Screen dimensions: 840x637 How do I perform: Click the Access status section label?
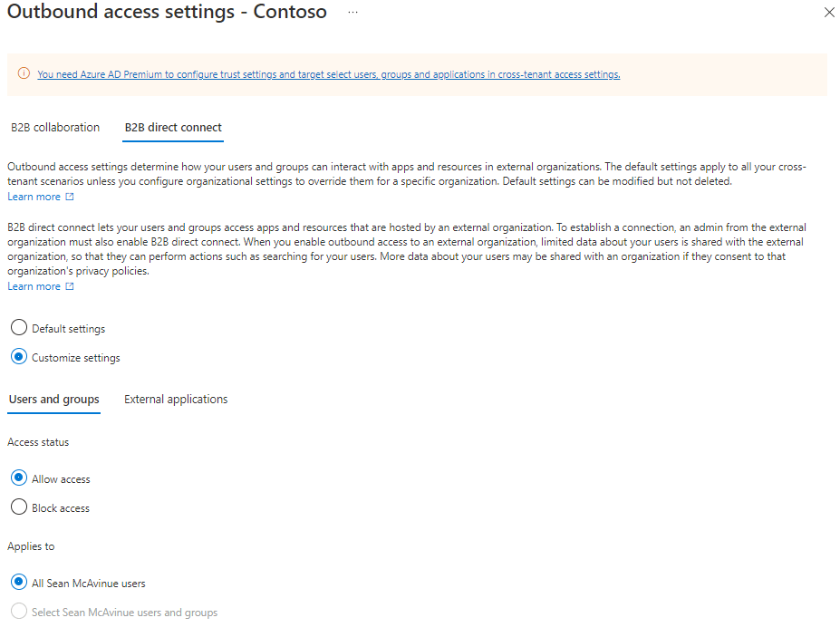38,442
